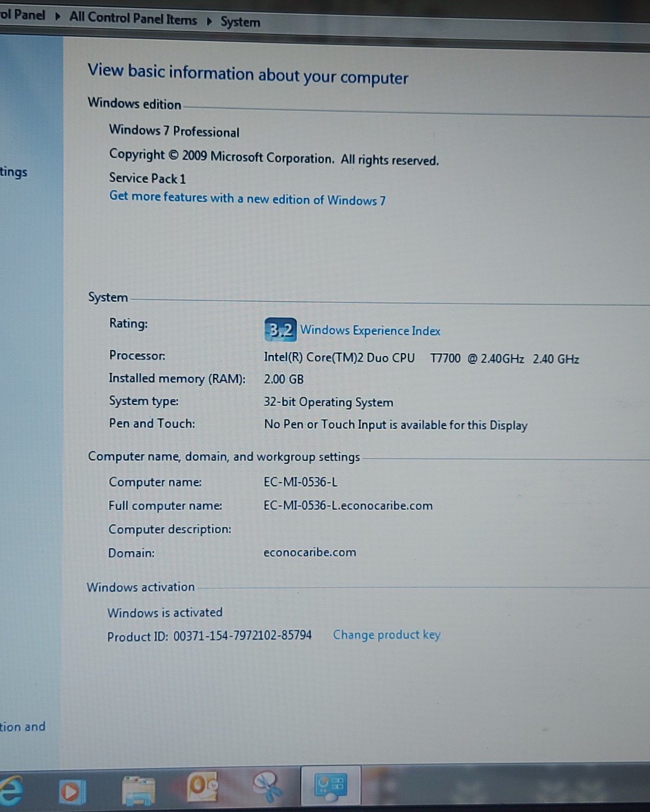
Task: Click No Pen or Touch Input text
Action: 396,425
